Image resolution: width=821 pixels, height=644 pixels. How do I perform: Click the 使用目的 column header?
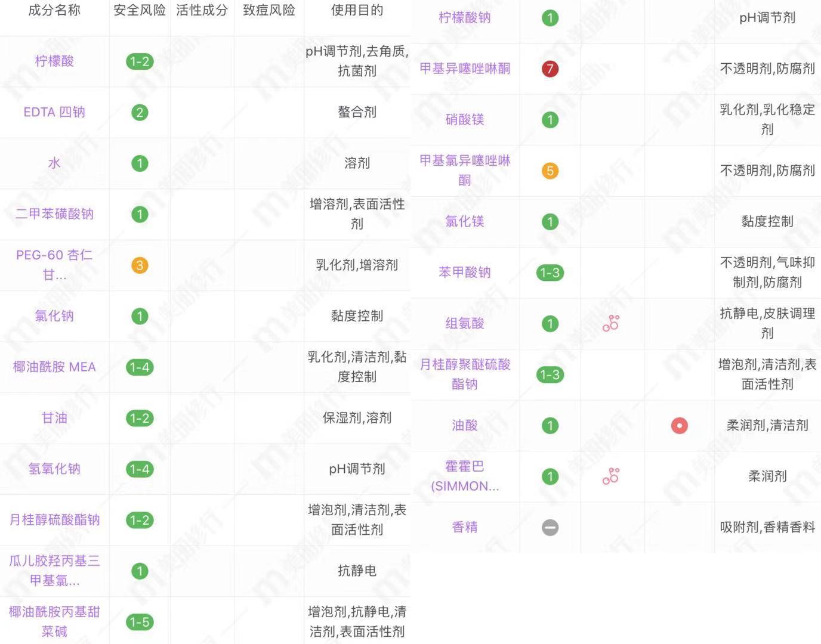[356, 10]
